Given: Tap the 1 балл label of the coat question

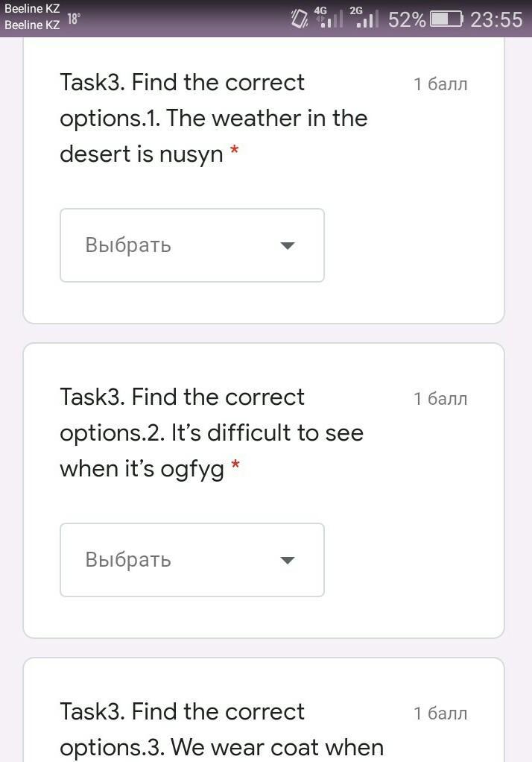Looking at the screenshot, I should coord(440,714).
